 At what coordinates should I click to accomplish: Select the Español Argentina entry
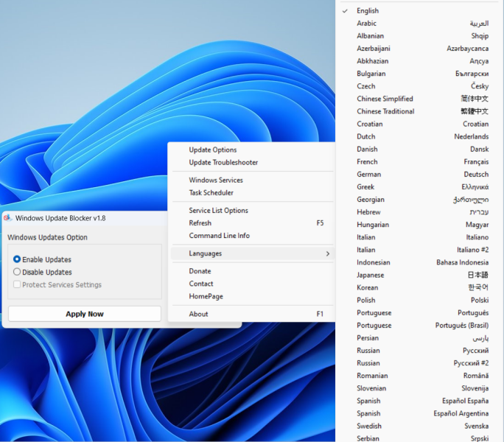pyautogui.click(x=419, y=413)
